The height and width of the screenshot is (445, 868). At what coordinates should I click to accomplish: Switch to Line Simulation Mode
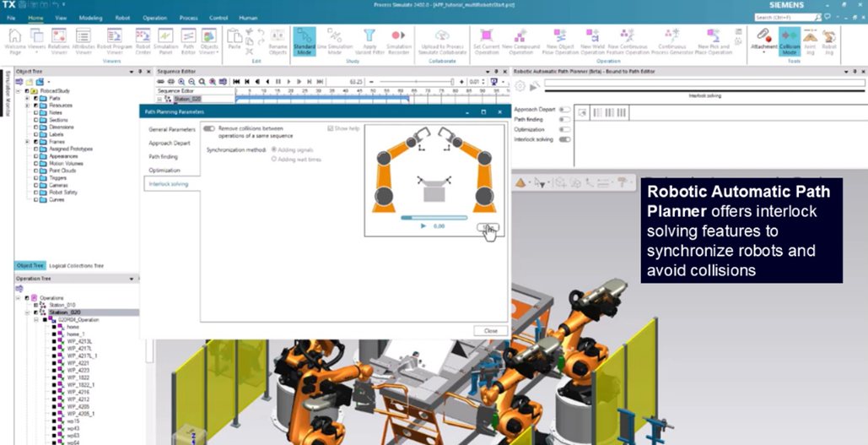pyautogui.click(x=334, y=41)
